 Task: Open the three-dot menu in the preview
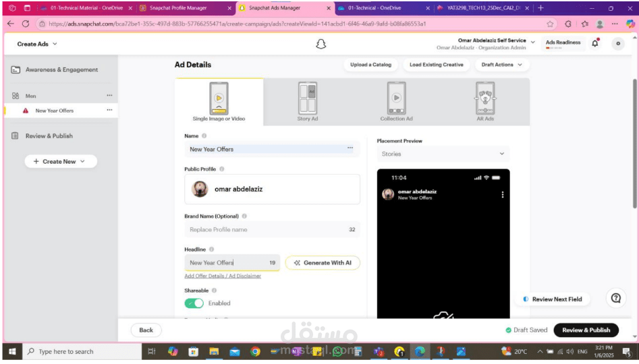[503, 195]
